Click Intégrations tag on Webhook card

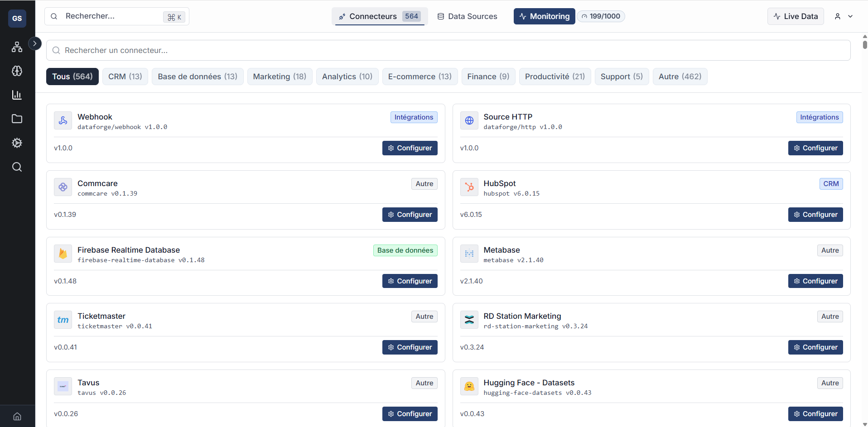coord(414,117)
